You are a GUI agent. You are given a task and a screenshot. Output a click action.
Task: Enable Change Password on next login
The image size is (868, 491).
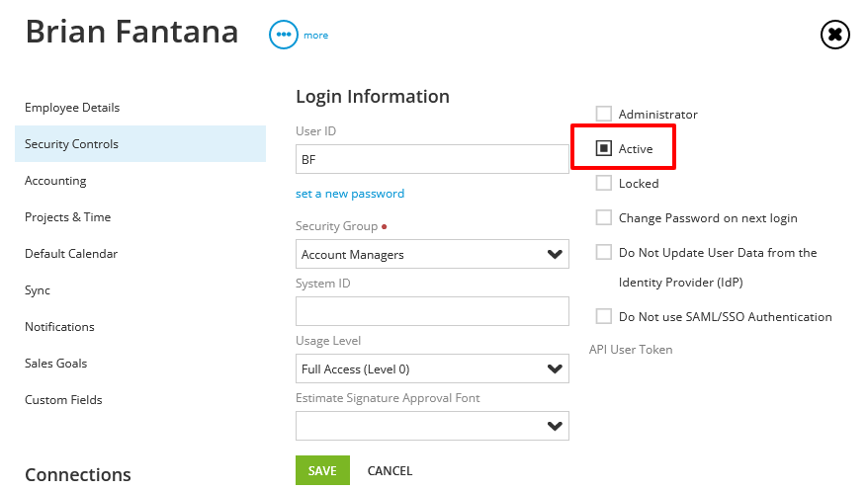pyautogui.click(x=603, y=218)
